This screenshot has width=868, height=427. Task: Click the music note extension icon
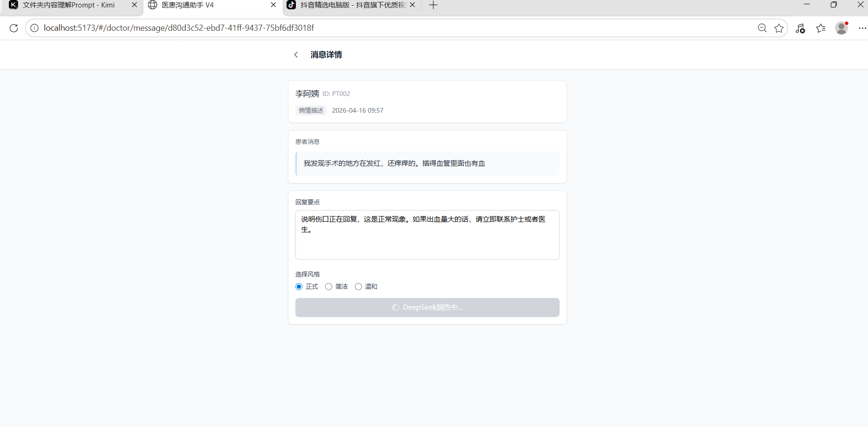800,28
